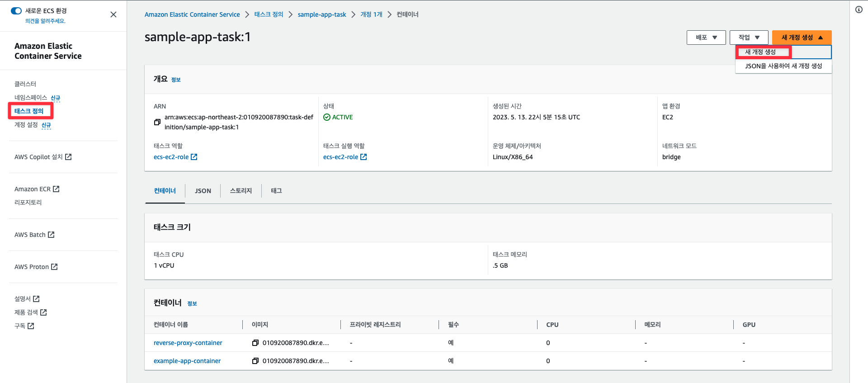Select the creation time 2023. 5. 13. value

536,117
